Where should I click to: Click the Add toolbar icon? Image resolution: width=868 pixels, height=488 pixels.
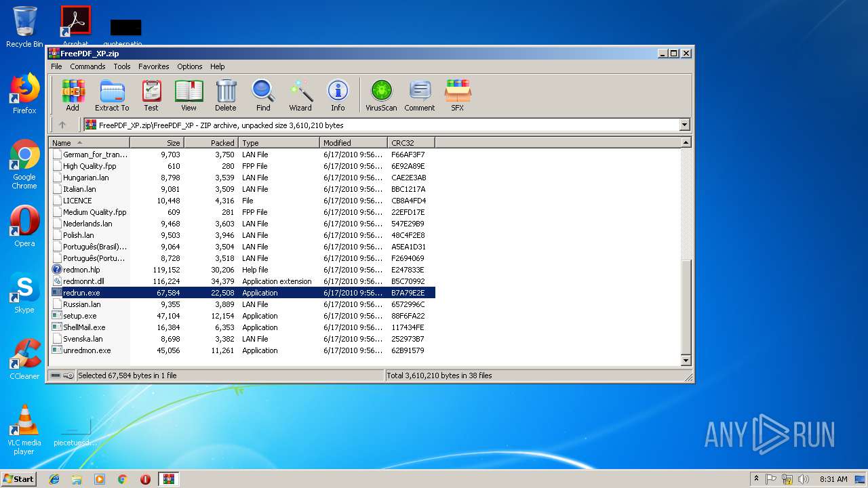coord(73,95)
